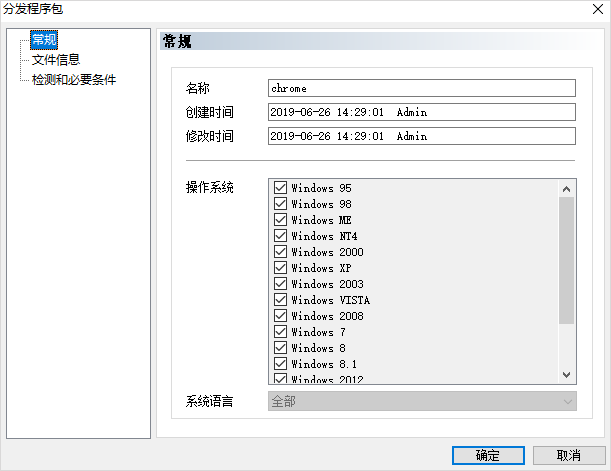Toggle the Windows 98 checkbox
The height and width of the screenshot is (471, 611).
point(280,204)
